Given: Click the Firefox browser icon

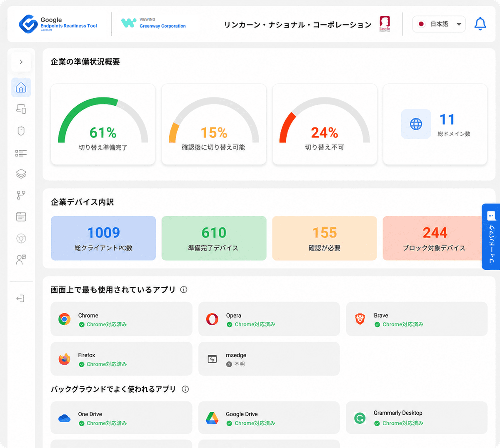Looking at the screenshot, I should tap(64, 359).
